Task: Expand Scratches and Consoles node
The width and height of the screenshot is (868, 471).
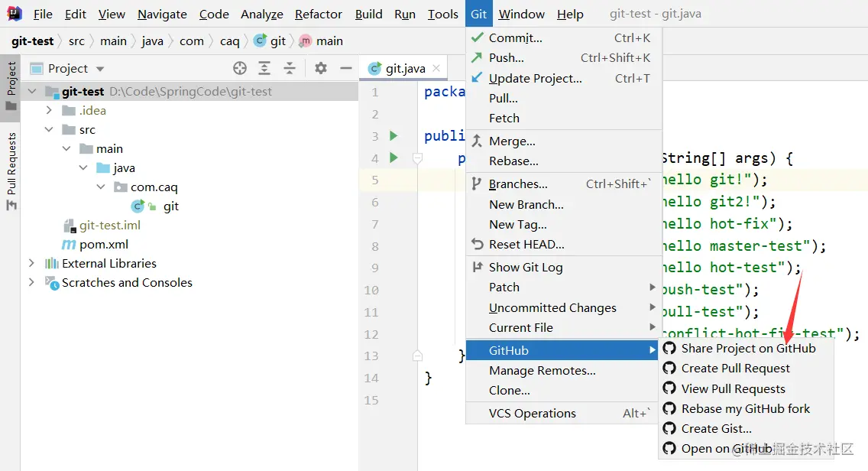Action: [32, 282]
